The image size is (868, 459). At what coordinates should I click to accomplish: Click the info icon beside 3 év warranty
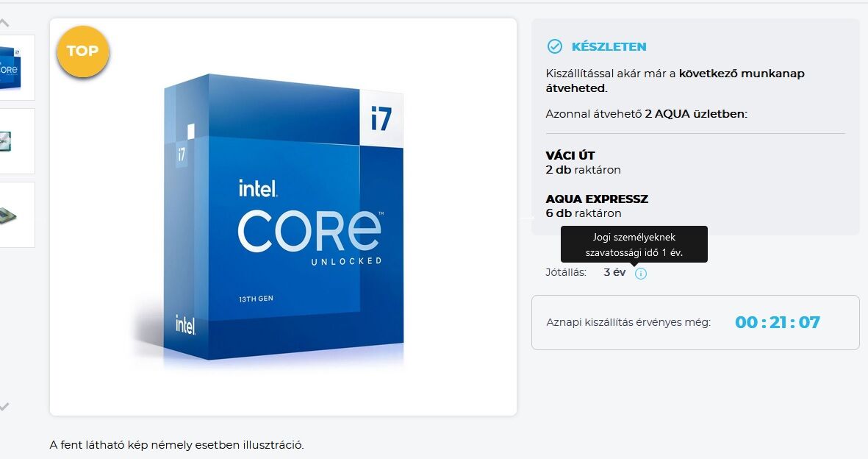point(640,274)
